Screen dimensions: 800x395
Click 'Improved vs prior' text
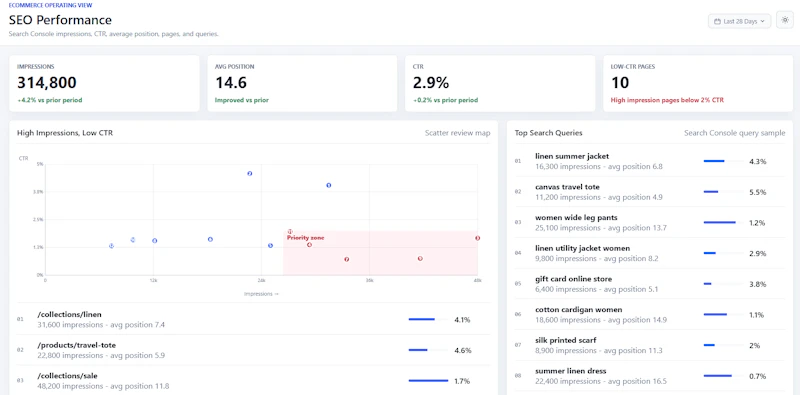click(x=242, y=100)
